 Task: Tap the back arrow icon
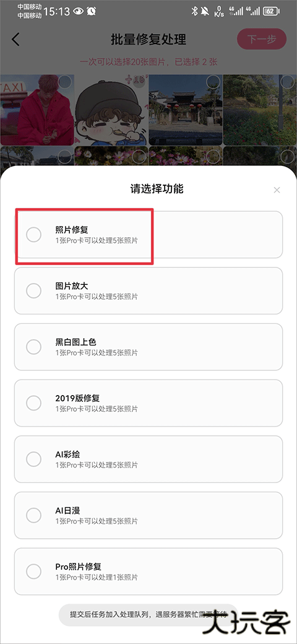coord(15,40)
